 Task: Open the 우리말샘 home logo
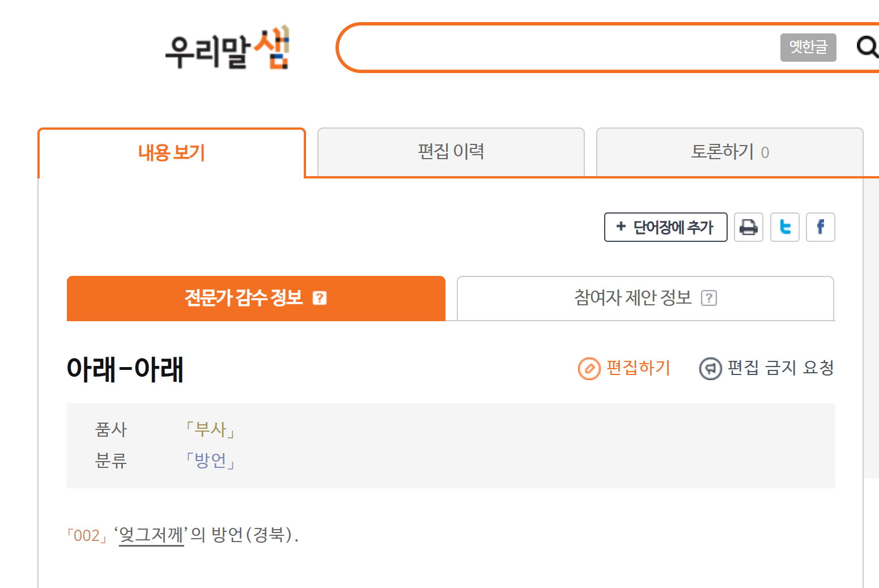tap(227, 48)
